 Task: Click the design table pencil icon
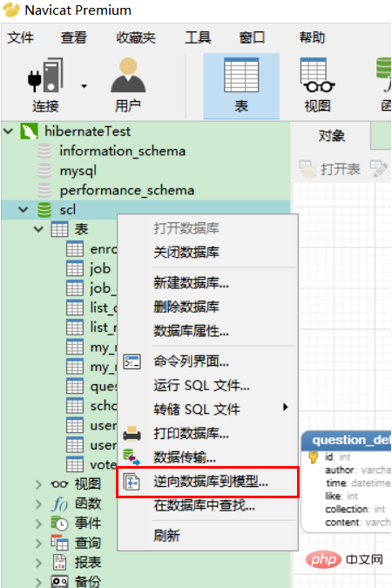tap(379, 168)
